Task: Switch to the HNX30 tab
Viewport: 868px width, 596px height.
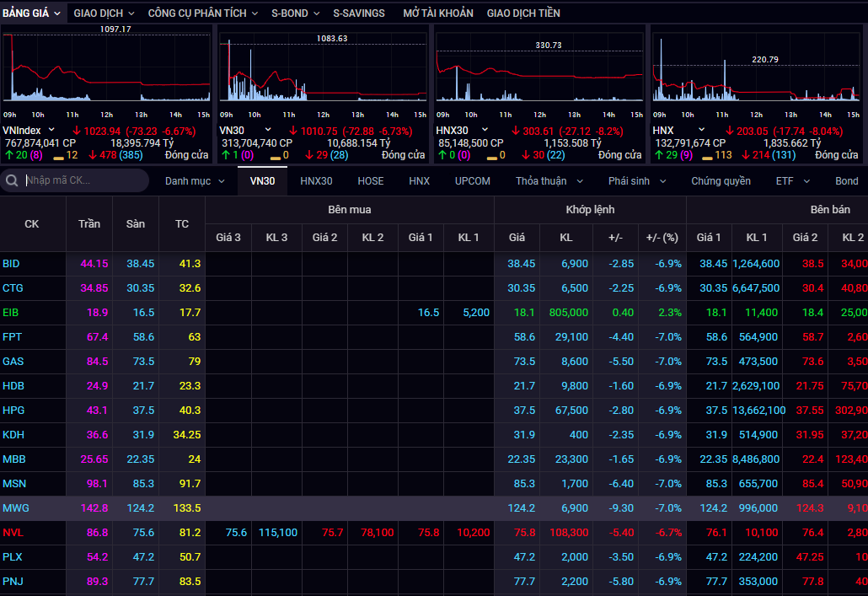Action: coord(316,181)
